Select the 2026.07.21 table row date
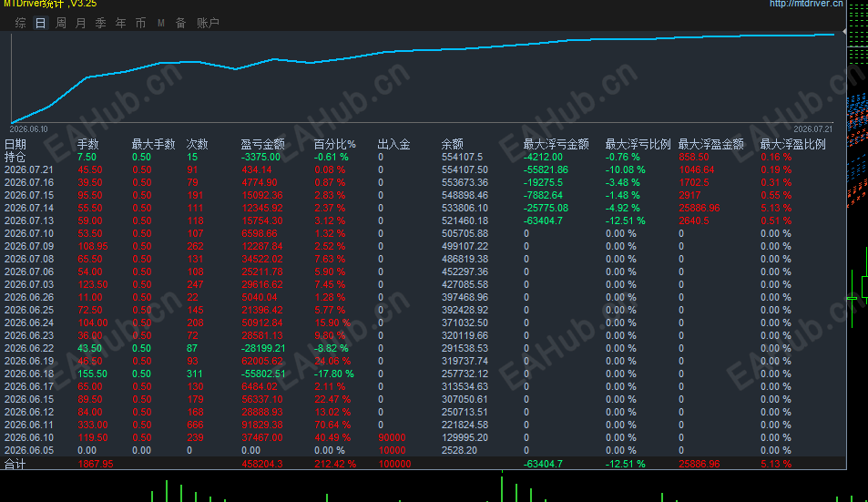Screen dimensions: 868x502 (29, 170)
